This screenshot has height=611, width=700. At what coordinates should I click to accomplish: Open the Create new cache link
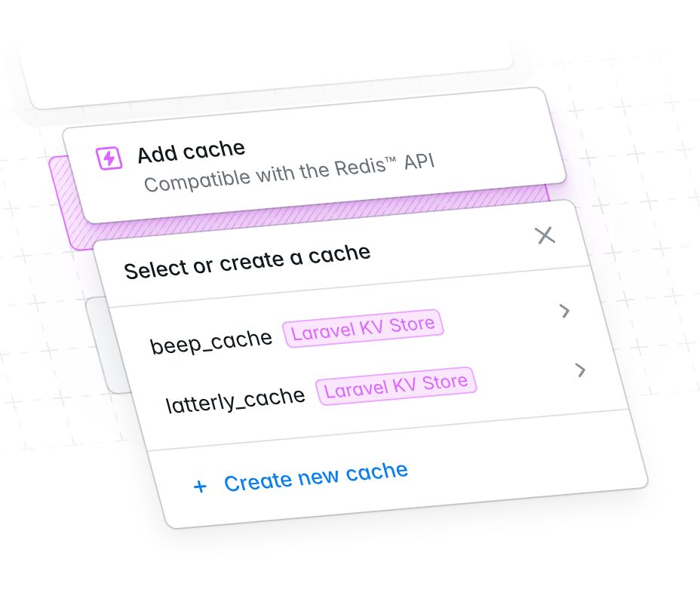(x=315, y=477)
